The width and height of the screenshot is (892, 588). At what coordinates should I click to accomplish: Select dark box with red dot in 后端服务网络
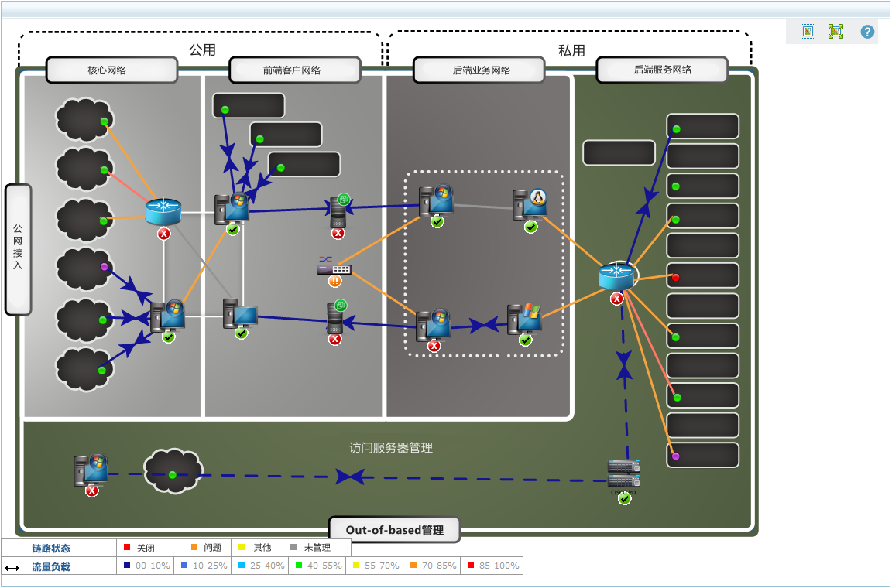coord(702,275)
